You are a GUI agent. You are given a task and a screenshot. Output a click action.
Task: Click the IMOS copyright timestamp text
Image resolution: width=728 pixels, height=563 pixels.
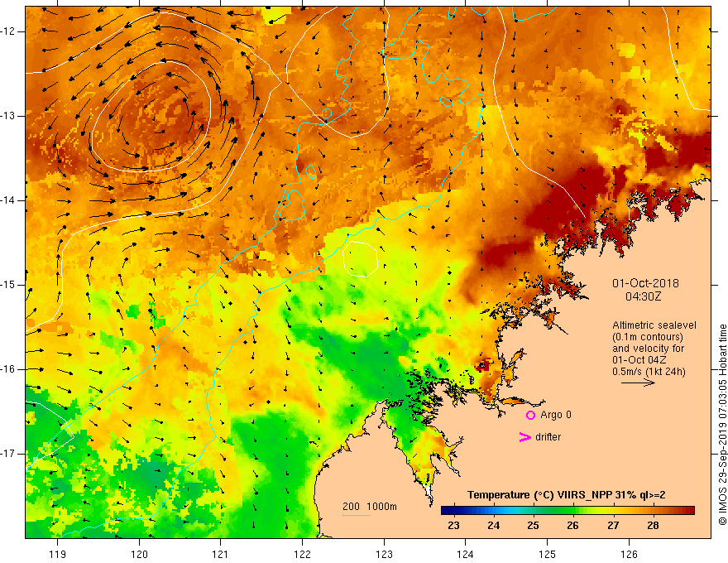[722, 425]
